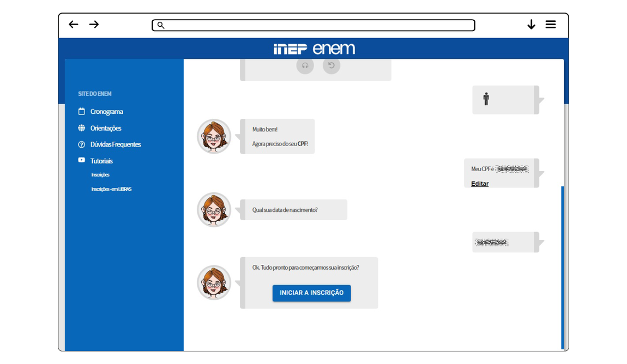Screen dimensions: 627x364
Task: Focus the browser address bar field
Action: pyautogui.click(x=314, y=25)
